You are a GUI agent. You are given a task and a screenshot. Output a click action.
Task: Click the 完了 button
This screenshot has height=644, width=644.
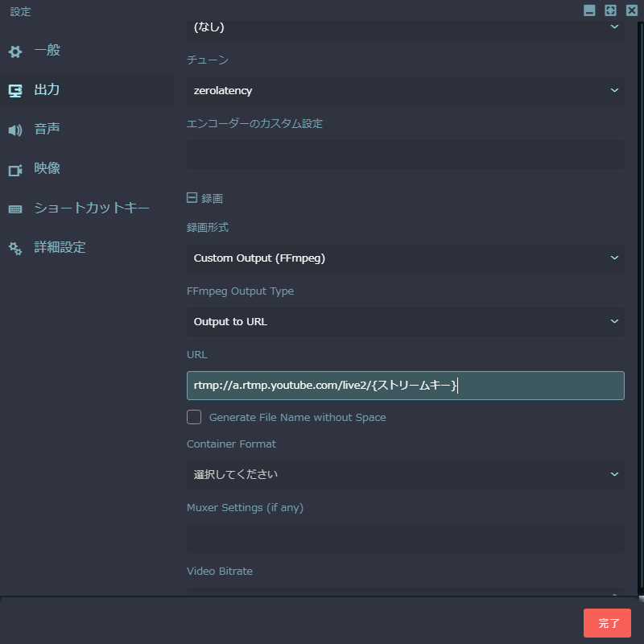(607, 623)
